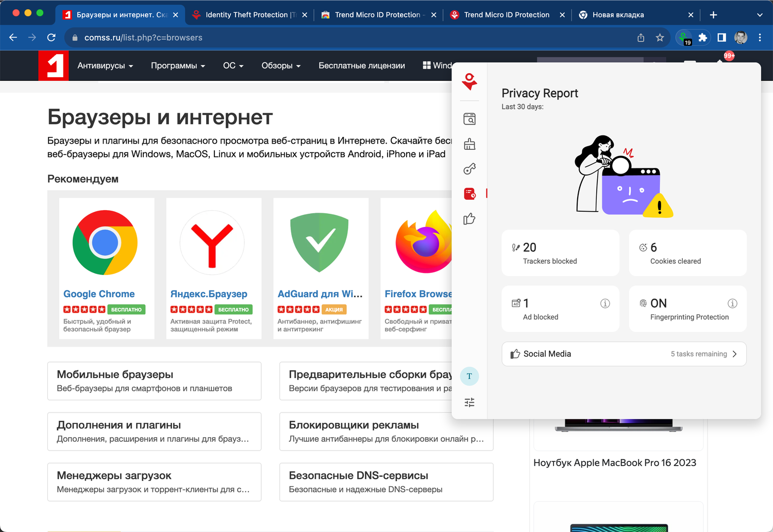773x532 pixels.
Task: Click the T account avatar in popup
Action: [x=469, y=376]
